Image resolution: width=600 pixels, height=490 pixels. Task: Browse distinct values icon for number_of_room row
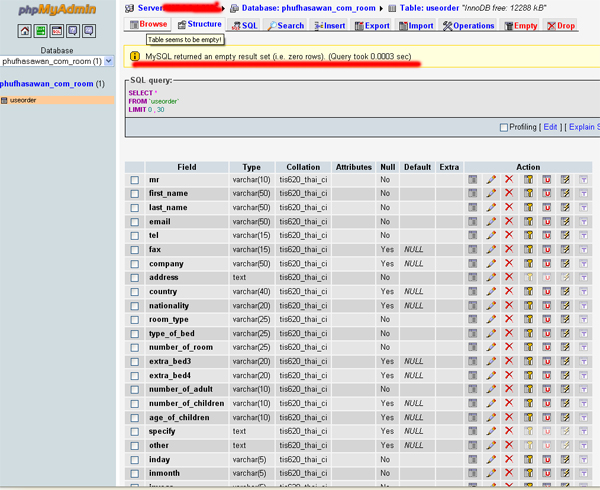(x=473, y=347)
